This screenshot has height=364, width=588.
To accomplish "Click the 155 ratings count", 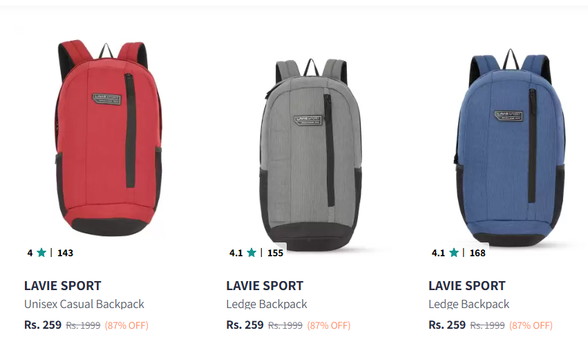I will pyautogui.click(x=275, y=253).
